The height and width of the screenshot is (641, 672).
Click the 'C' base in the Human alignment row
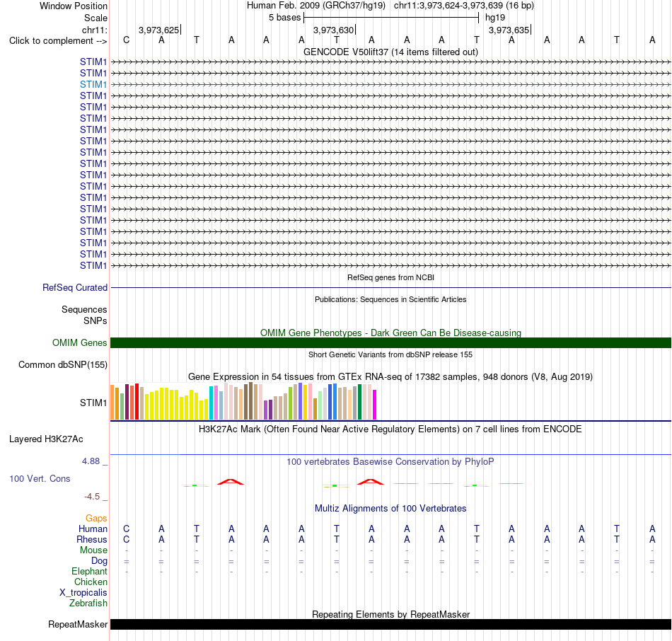click(126, 529)
